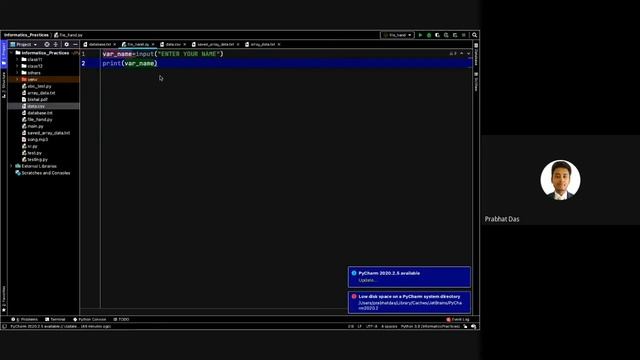Image resolution: width=640 pixels, height=360 pixels.
Task: Click the 4 spaces indent setting
Action: tap(389, 326)
